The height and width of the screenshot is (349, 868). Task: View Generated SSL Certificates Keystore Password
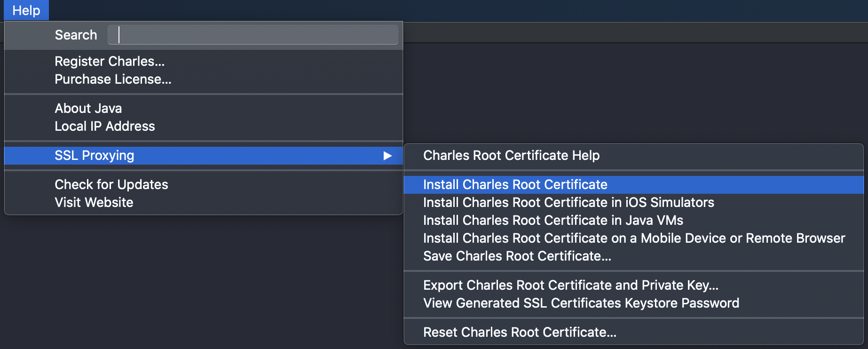pos(634,303)
